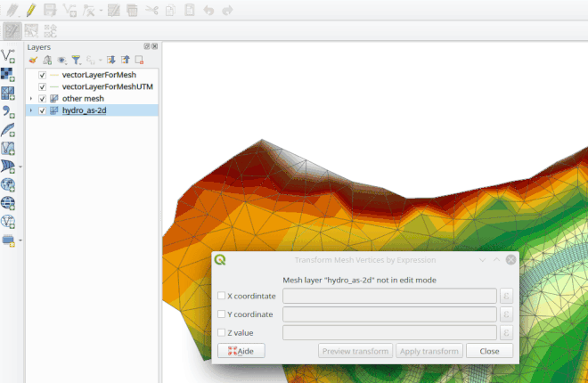This screenshot has width=588, height=383.
Task: Open the manage map themes eye dropdown
Action: point(62,60)
